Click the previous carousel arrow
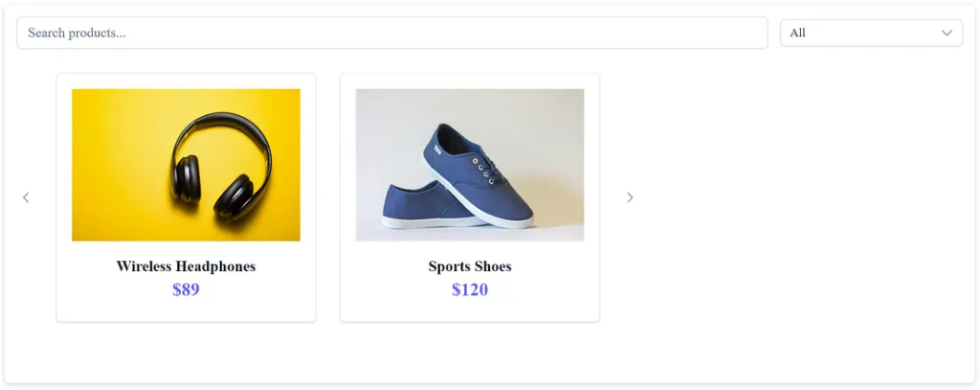Screen dimensions: 980x390 tap(26, 197)
